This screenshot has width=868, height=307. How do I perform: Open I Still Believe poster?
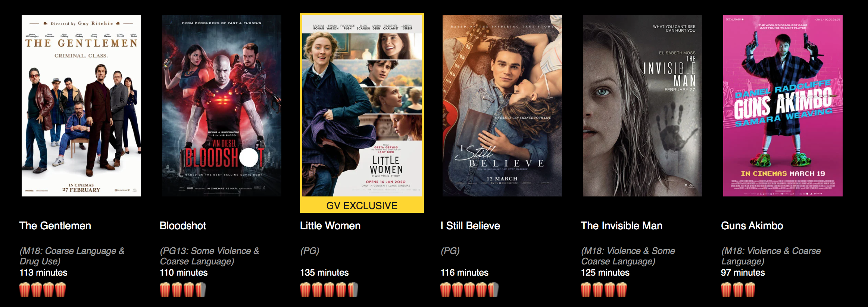(502, 106)
